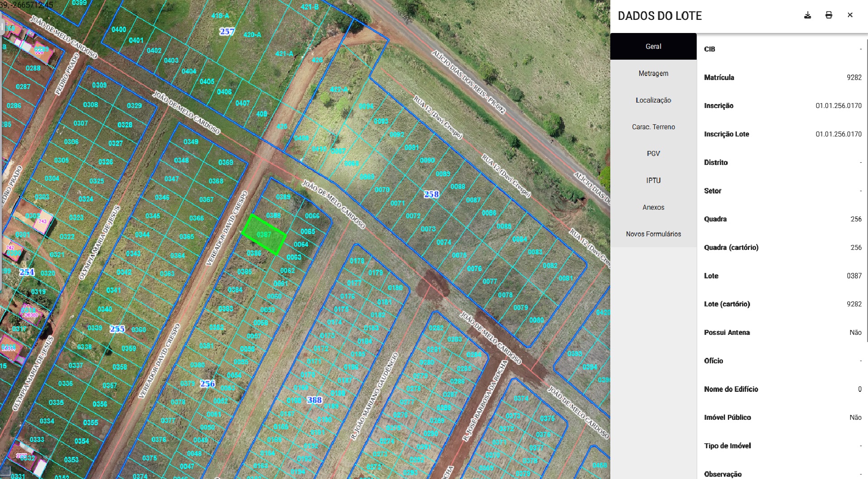Click the R. José Barbosa da Rocha label
This screenshot has width=868, height=479.
click(x=485, y=400)
